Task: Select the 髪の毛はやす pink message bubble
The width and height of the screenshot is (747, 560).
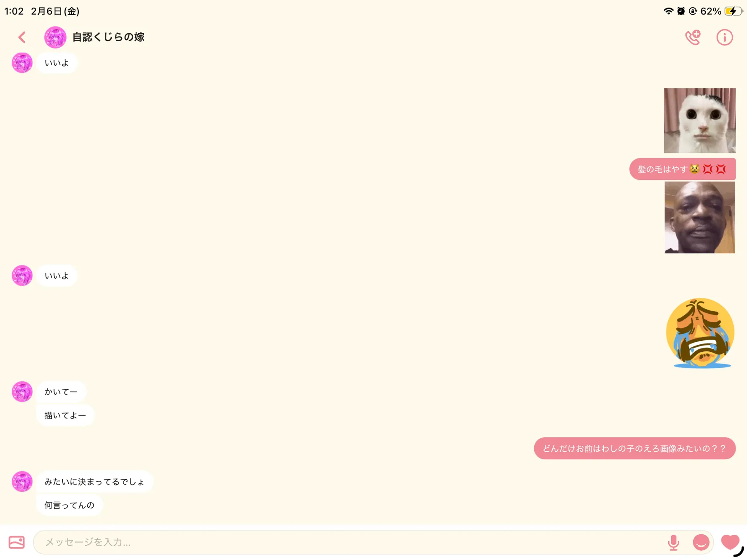Action: (683, 169)
